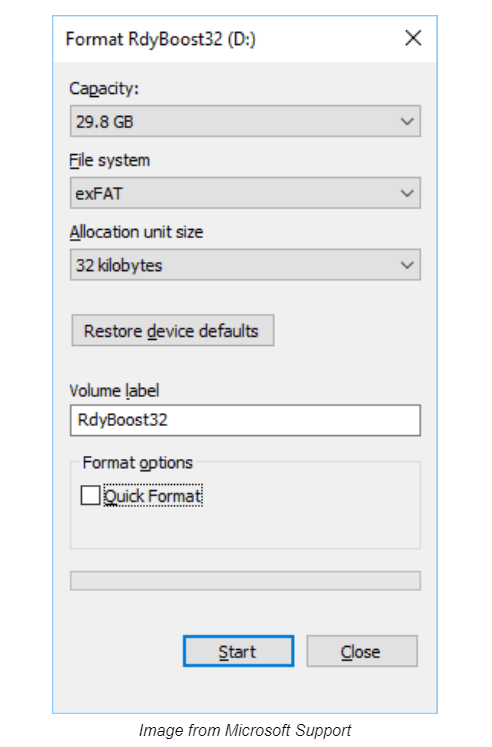
Task: Start the format operation
Action: (238, 651)
